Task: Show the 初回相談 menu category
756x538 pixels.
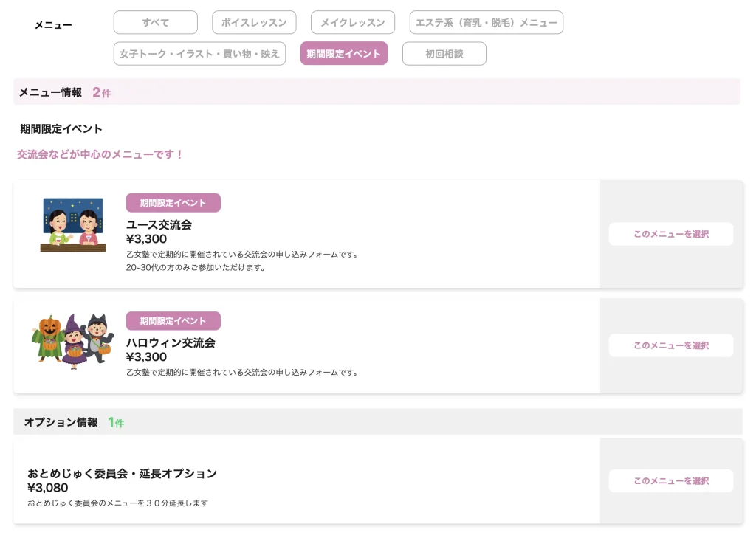Action: (444, 54)
